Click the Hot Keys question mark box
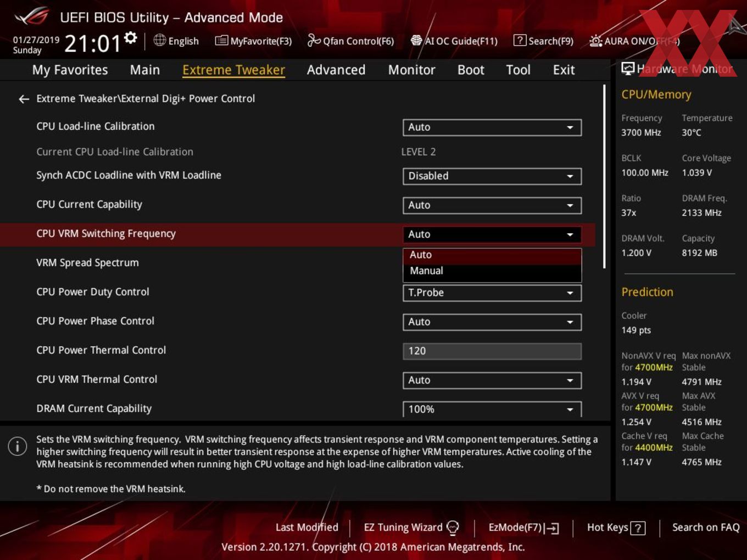Image resolution: width=747 pixels, height=560 pixels. tap(638, 528)
